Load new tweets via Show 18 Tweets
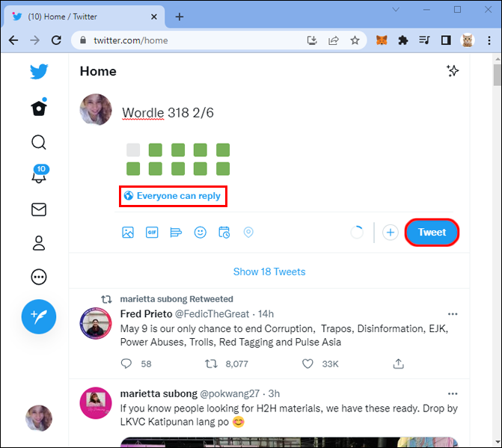Screen dimensions: 502x448 coord(269,271)
